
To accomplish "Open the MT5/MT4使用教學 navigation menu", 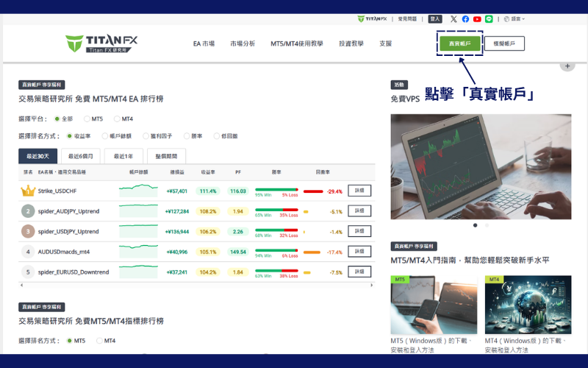I will (297, 44).
